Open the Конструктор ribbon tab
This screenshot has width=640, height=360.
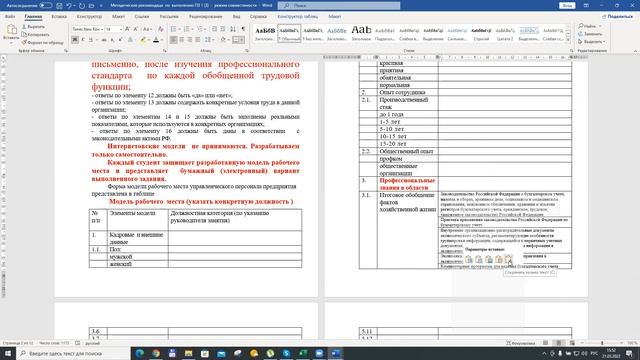tap(89, 16)
